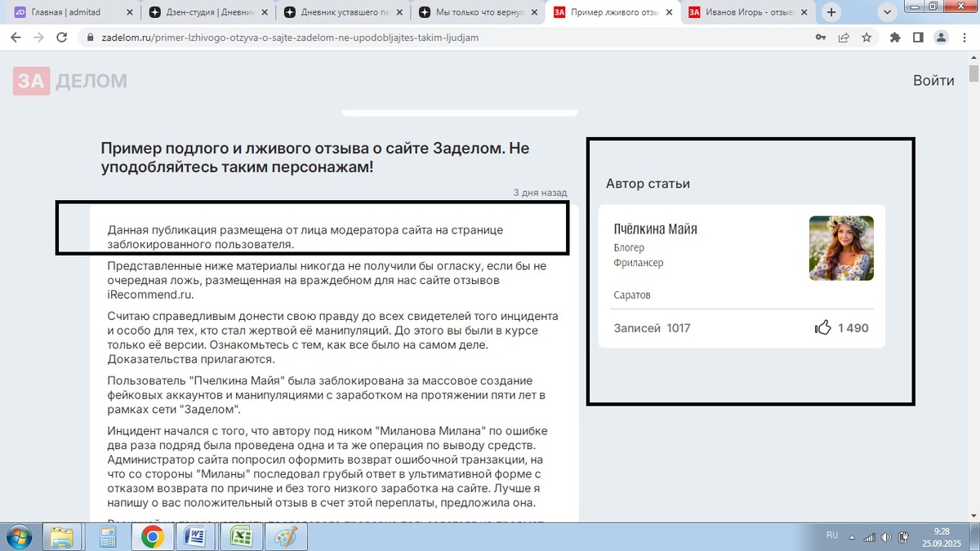Image resolution: width=980 pixels, height=551 pixels.
Task: Click the 'Блогер' label
Action: point(628,247)
